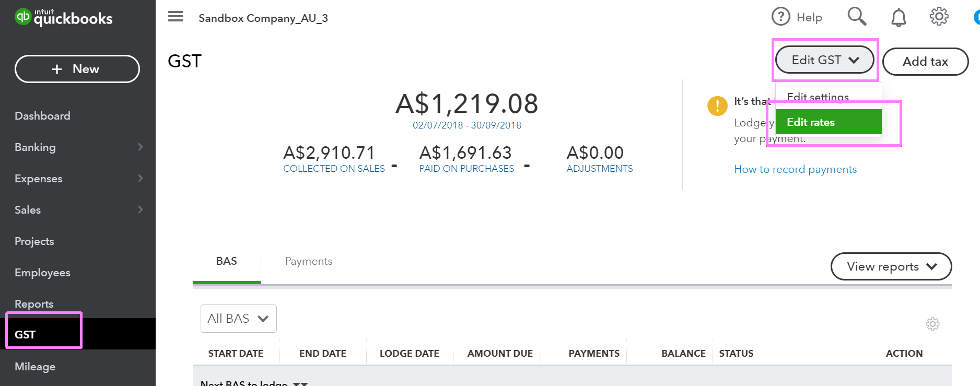Image resolution: width=980 pixels, height=386 pixels.
Task: Open the View reports dropdown
Action: pyautogui.click(x=891, y=266)
